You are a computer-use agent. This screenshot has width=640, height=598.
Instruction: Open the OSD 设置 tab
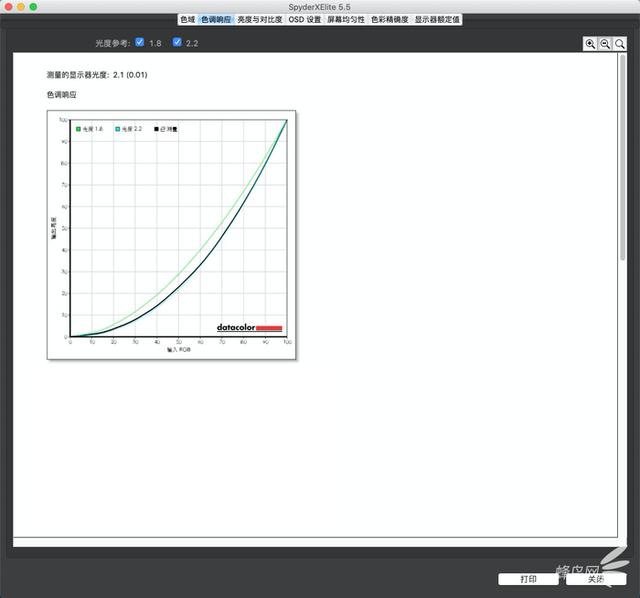click(305, 20)
